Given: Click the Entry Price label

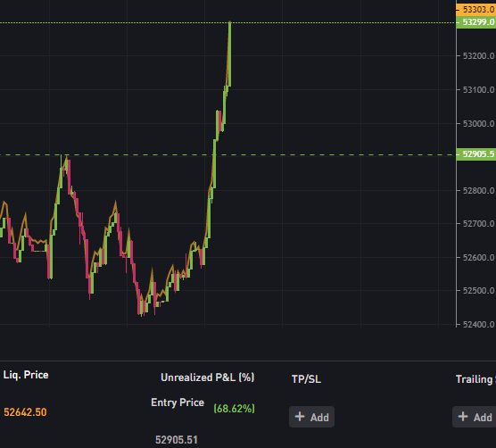Looking at the screenshot, I should (178, 402).
